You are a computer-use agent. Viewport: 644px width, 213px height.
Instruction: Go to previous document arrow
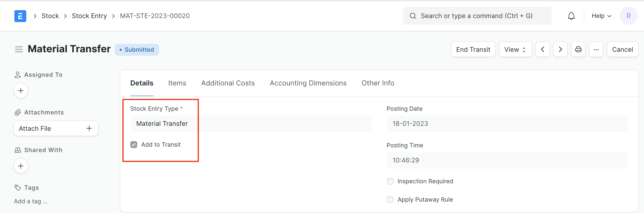point(542,50)
